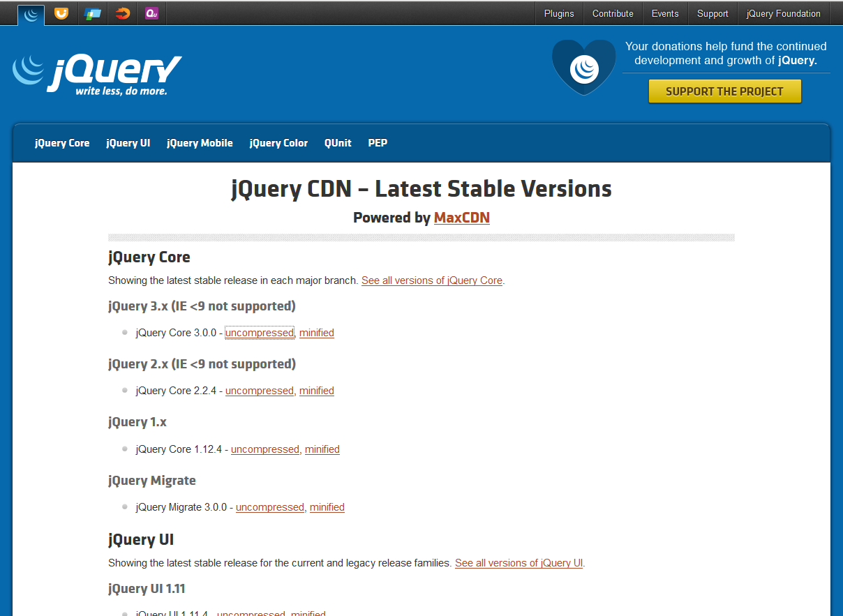Select the QUnit nav item
Screen dimensions: 843x616
pos(338,143)
